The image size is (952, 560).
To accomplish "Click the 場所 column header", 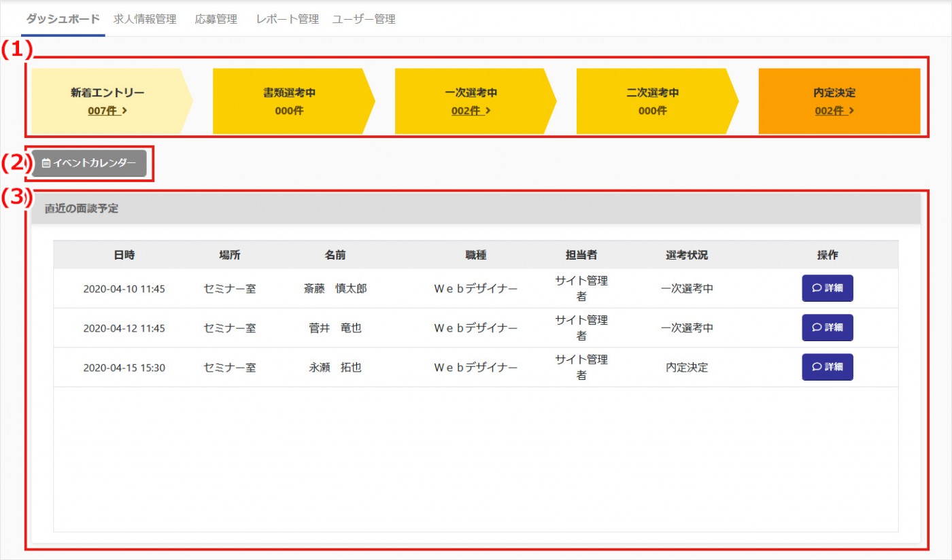I will (x=229, y=255).
